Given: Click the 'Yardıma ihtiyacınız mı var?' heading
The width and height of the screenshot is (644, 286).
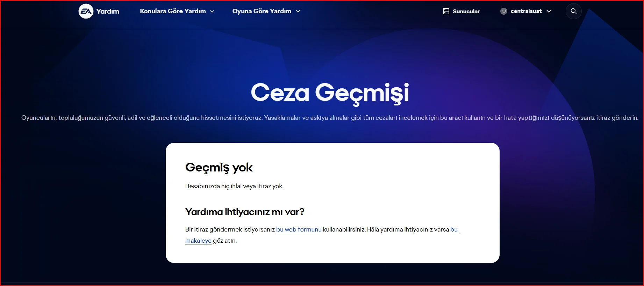Looking at the screenshot, I should click(245, 212).
